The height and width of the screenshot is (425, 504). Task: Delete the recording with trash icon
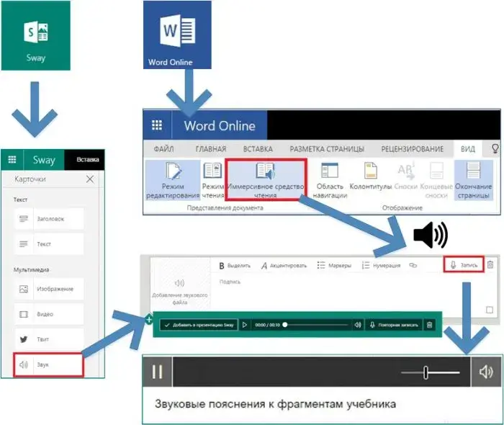tap(429, 325)
